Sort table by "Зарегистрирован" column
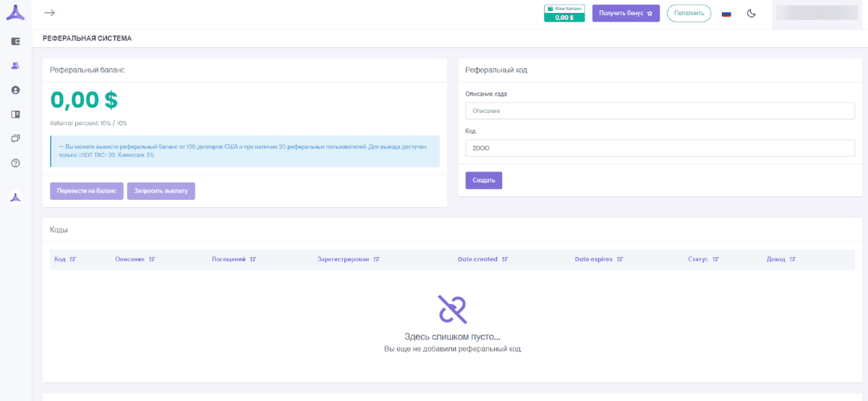868x401 pixels. pos(349,259)
